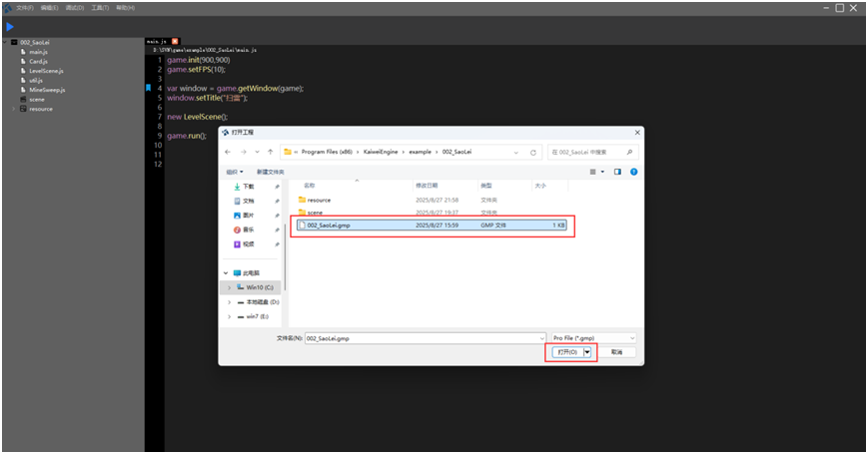
Task: Click the 取消 button
Action: tap(616, 351)
